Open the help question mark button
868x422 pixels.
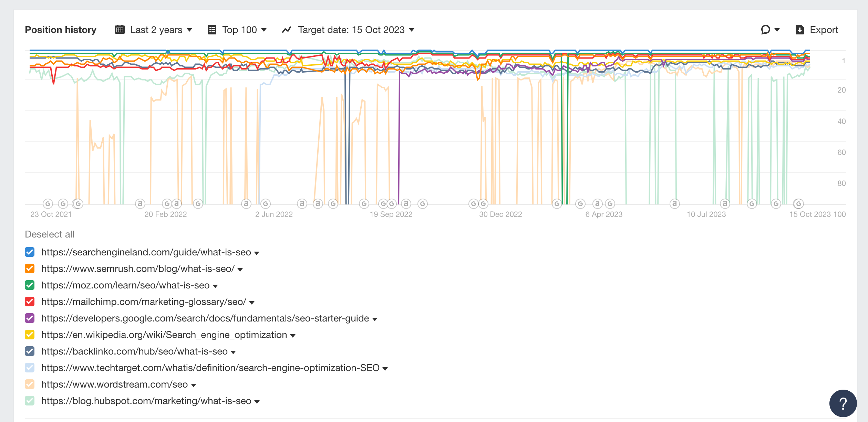pos(843,403)
